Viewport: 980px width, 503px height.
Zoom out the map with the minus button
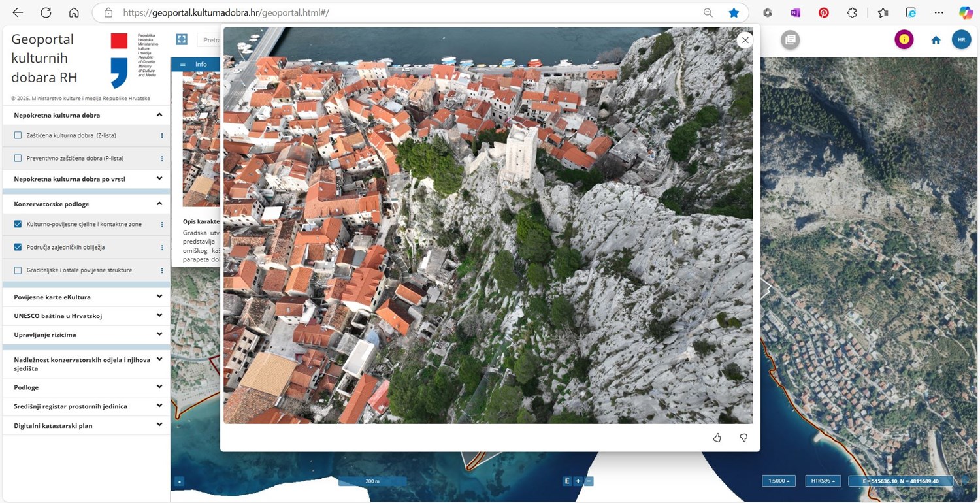(x=589, y=481)
